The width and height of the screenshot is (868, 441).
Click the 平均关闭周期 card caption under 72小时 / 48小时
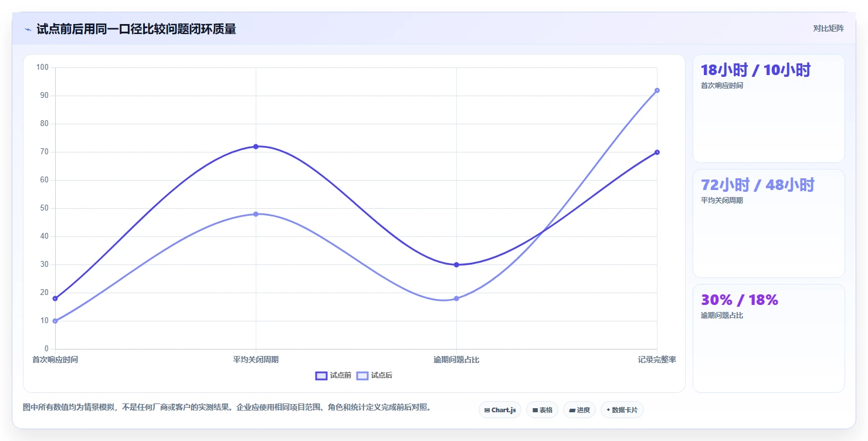click(722, 201)
